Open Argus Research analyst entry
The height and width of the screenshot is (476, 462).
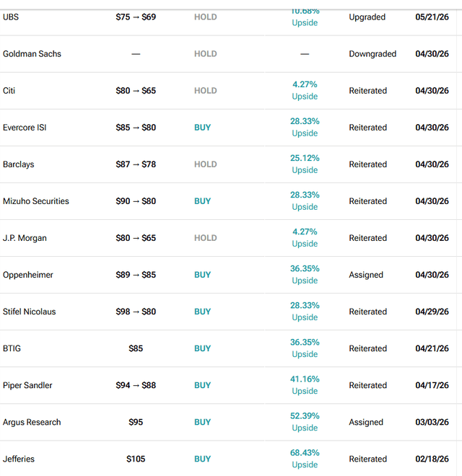pos(32,422)
